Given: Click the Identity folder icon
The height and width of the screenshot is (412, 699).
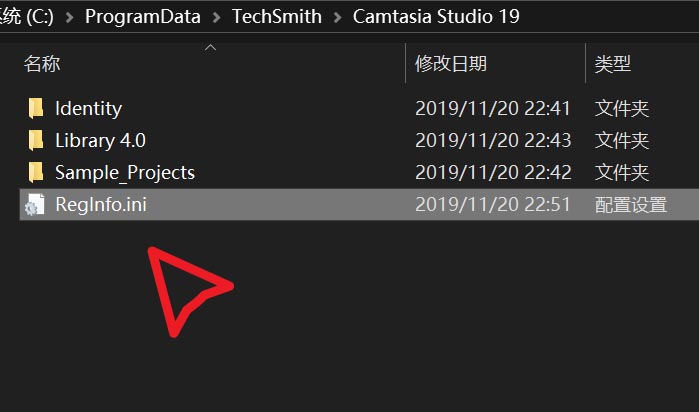Looking at the screenshot, I should tap(36, 108).
